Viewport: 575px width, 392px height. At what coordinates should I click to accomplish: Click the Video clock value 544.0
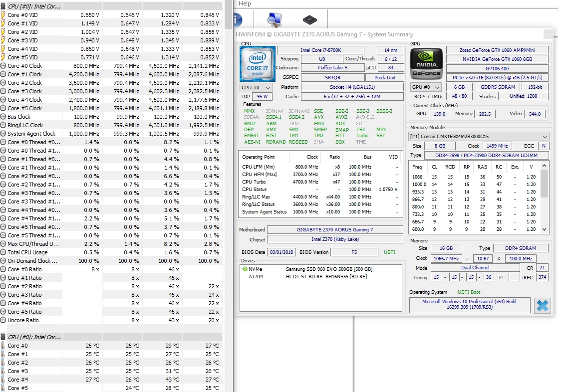[x=535, y=114]
